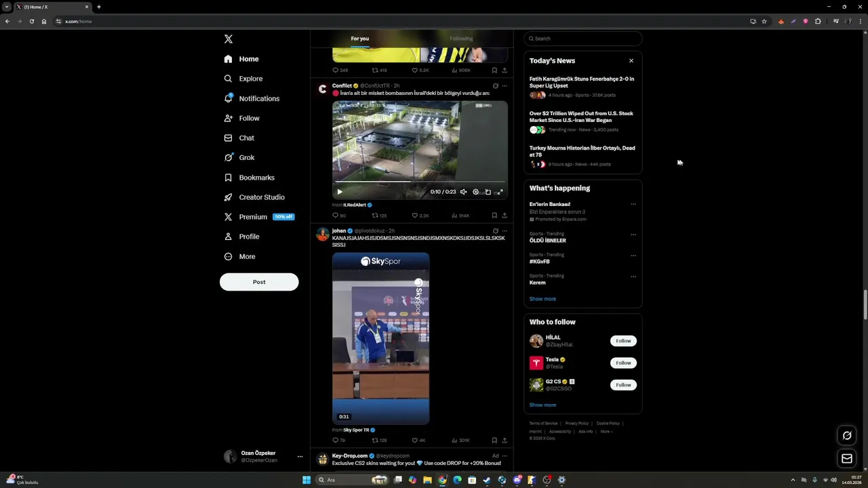Open account menu for Ozan Özpeker
Viewport: 868px width, 488px height.
click(263, 457)
